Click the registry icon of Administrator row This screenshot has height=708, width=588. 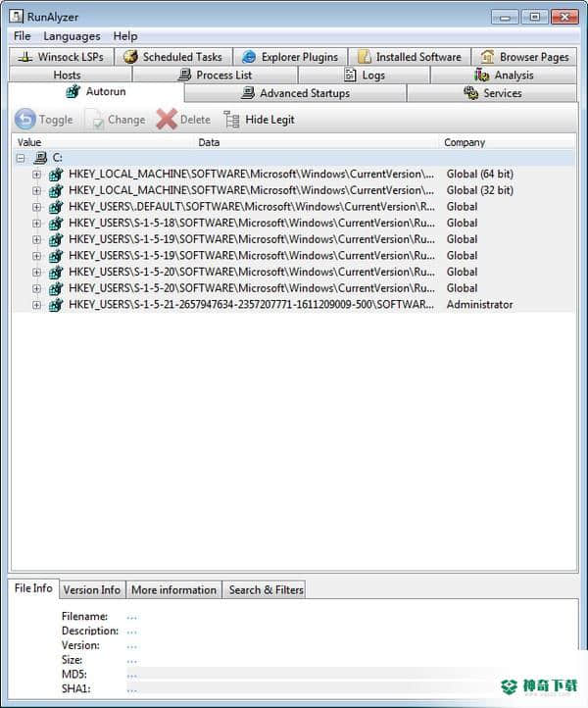click(56, 305)
